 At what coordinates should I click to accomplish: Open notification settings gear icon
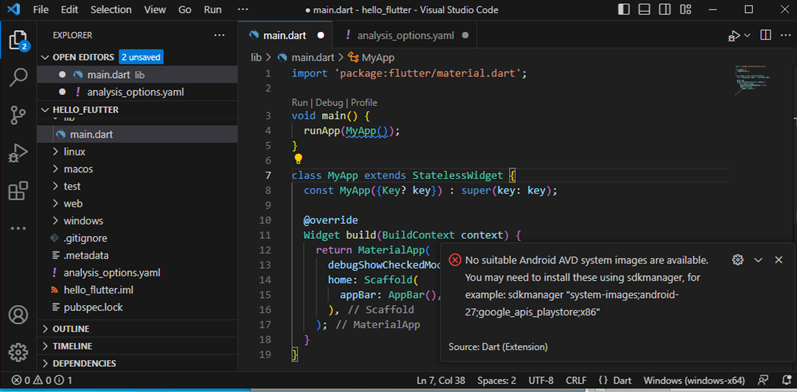point(738,260)
